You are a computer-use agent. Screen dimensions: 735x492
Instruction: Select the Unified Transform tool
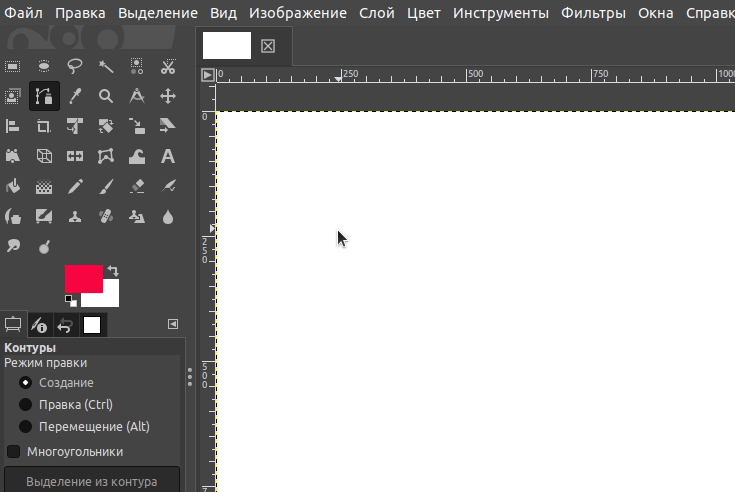click(75, 127)
